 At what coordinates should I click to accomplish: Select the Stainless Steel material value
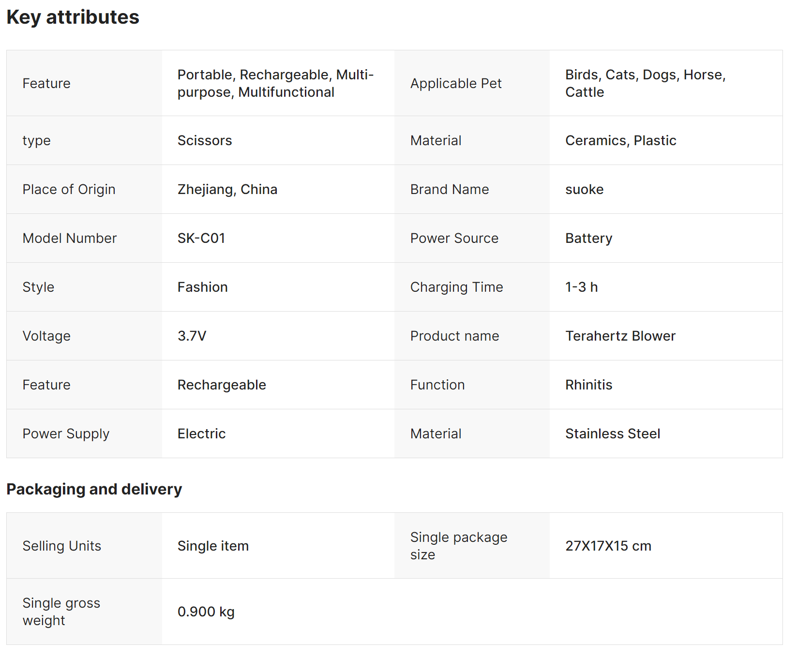coord(613,434)
